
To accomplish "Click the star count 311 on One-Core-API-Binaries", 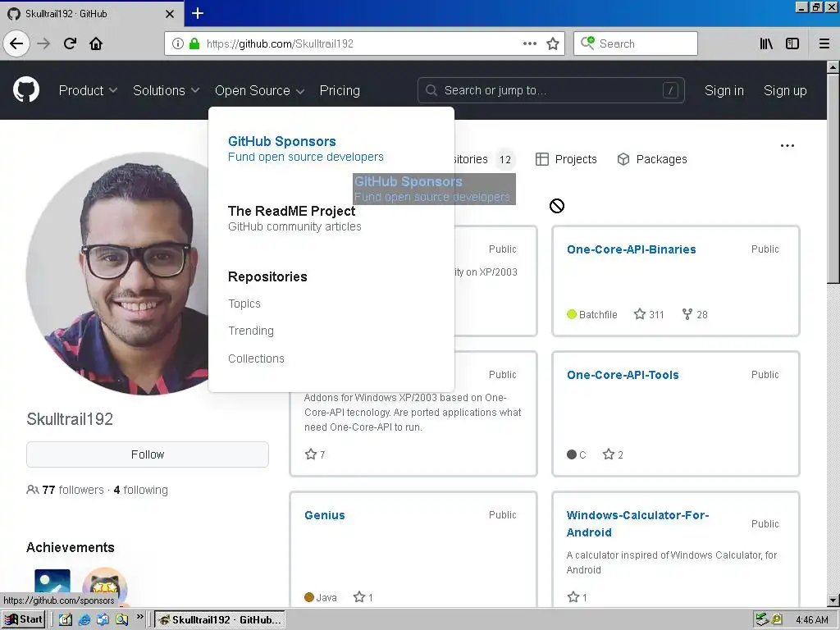I will (649, 314).
